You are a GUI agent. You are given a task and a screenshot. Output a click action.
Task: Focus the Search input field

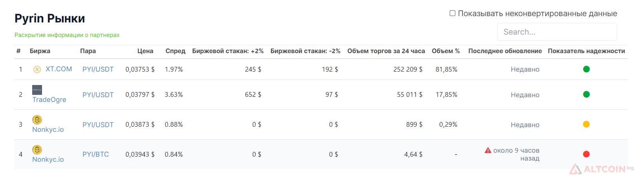coord(557,32)
